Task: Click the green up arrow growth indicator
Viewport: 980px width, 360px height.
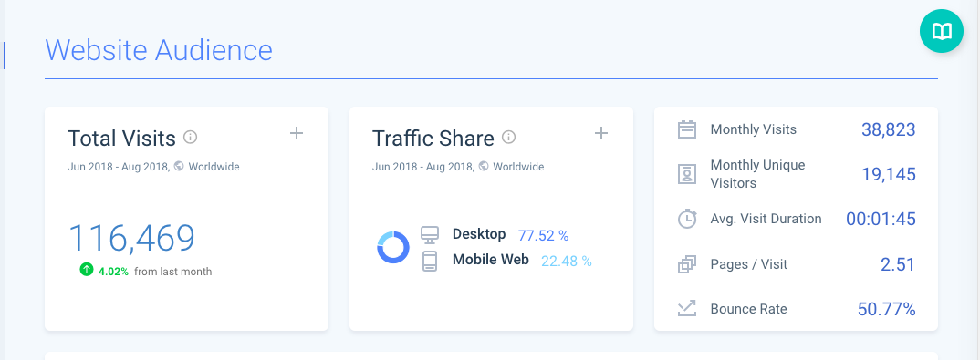Action: point(87,270)
